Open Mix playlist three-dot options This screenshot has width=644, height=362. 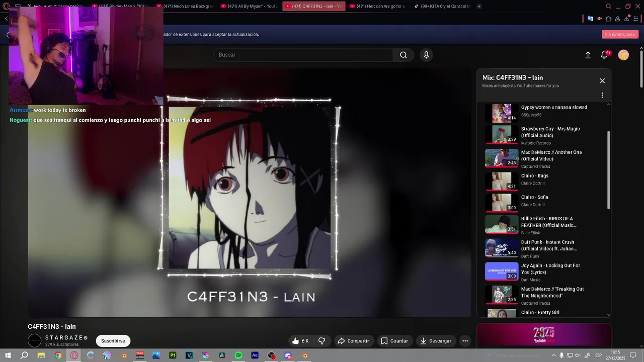pyautogui.click(x=602, y=95)
